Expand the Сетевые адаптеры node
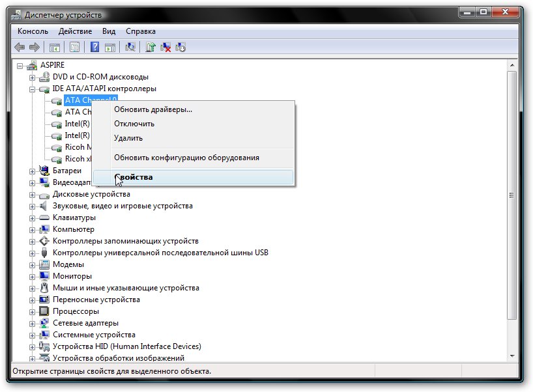Image resolution: width=533 pixels, height=392 pixels. [x=32, y=324]
